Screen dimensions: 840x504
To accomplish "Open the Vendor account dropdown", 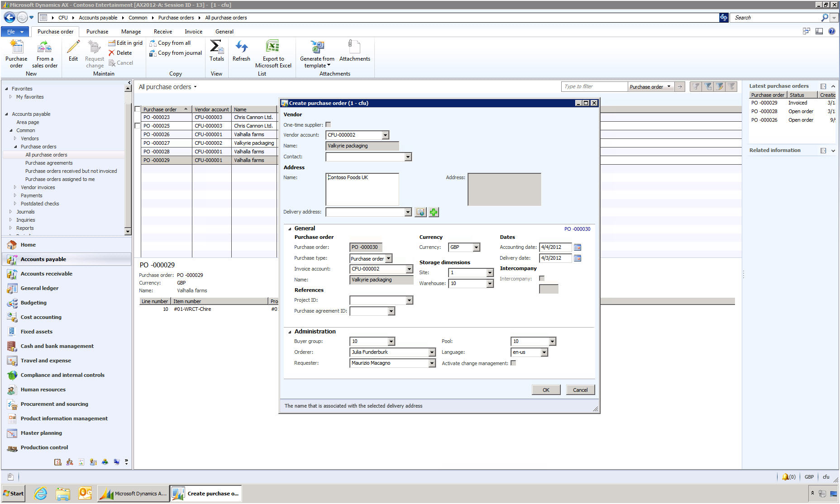I will (385, 135).
